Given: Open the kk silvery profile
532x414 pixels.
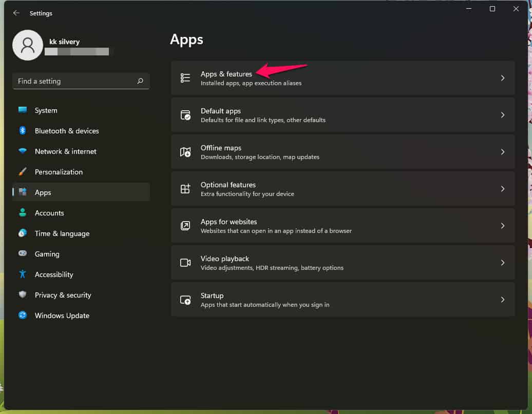Looking at the screenshot, I should pos(28,45).
